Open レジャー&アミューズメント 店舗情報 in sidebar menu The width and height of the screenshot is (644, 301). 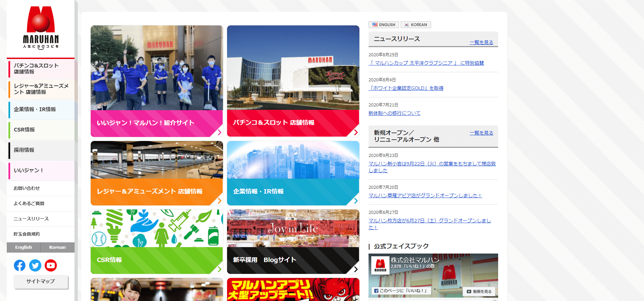(x=41, y=89)
